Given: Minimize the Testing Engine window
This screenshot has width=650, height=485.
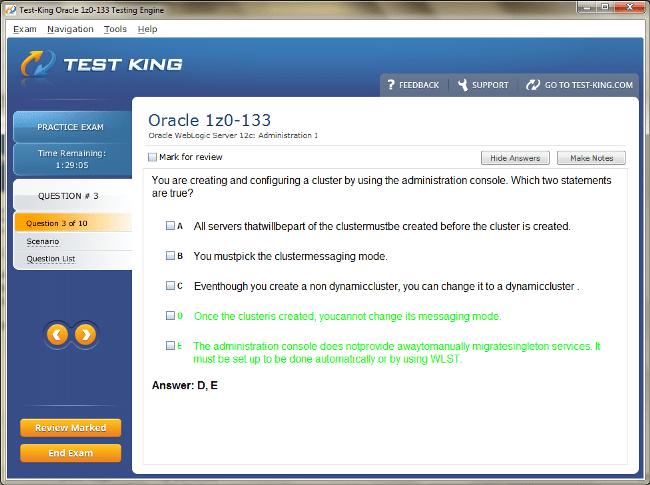Looking at the screenshot, I should pos(587,7).
